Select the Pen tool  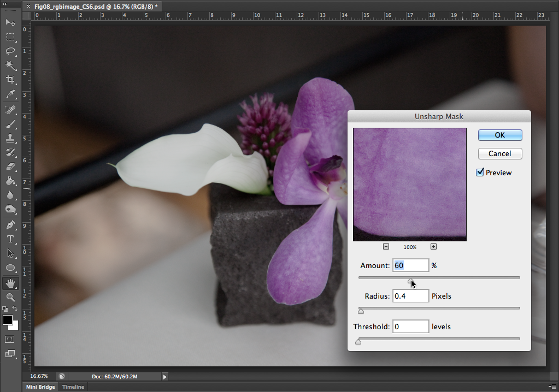tap(10, 224)
